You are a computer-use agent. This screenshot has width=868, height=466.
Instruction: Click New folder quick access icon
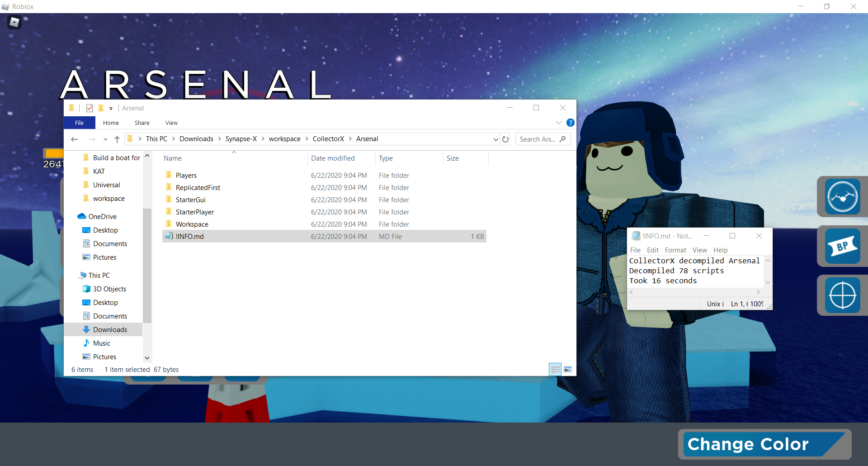tap(101, 108)
